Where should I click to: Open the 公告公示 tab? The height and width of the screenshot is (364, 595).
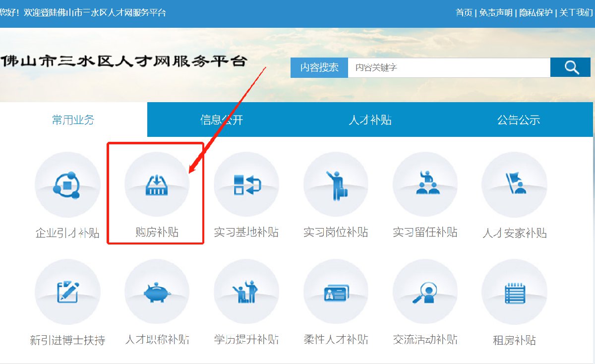click(519, 120)
